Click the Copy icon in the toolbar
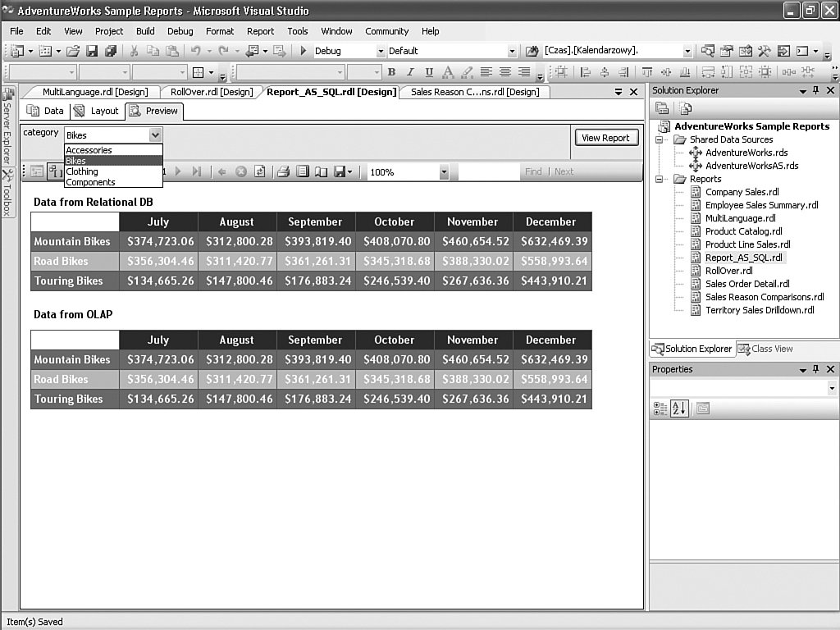This screenshot has height=630, width=840. 153,51
